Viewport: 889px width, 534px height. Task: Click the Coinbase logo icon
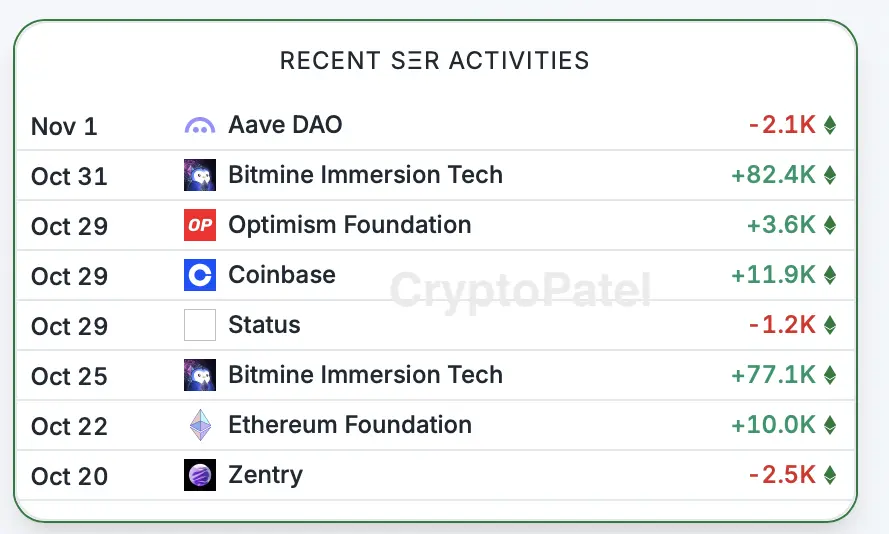[x=200, y=275]
